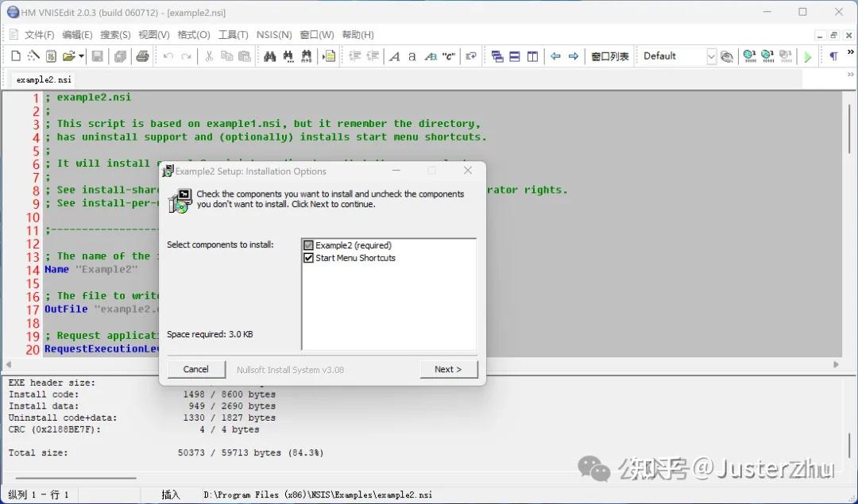Click the redo arrow icon
The image size is (858, 504).
(x=186, y=56)
